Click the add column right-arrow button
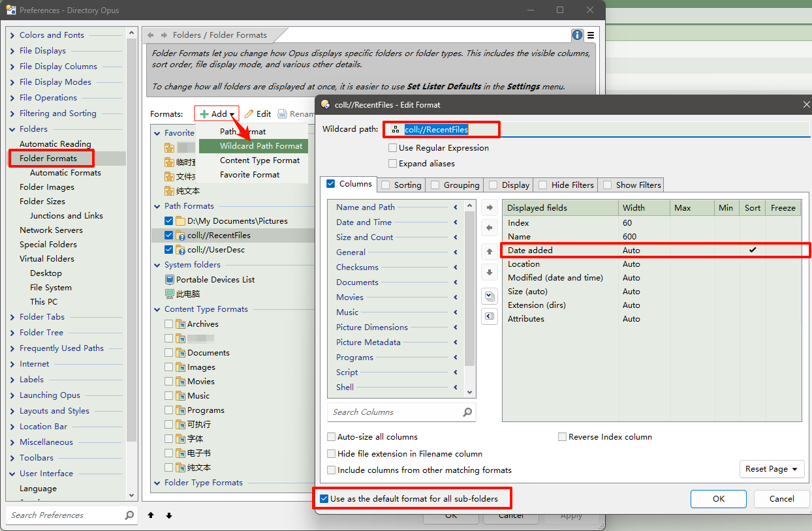The image size is (812, 531). [x=489, y=208]
